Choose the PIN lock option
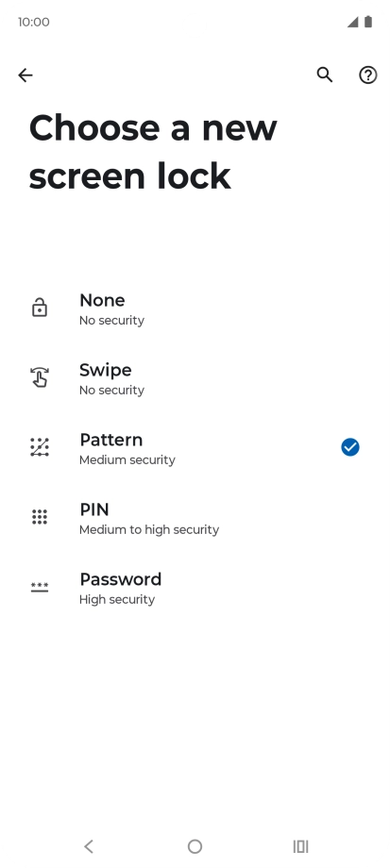This screenshot has height=868, width=390. [x=195, y=517]
